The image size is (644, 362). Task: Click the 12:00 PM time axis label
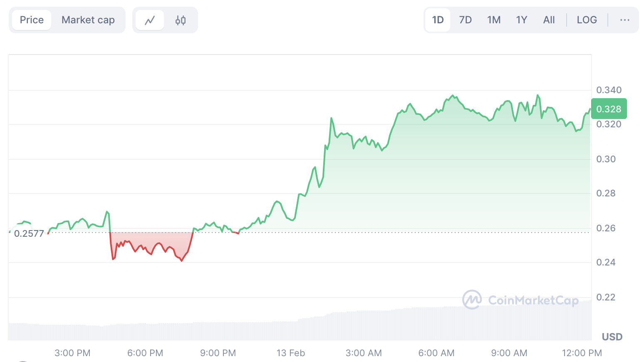(582, 353)
